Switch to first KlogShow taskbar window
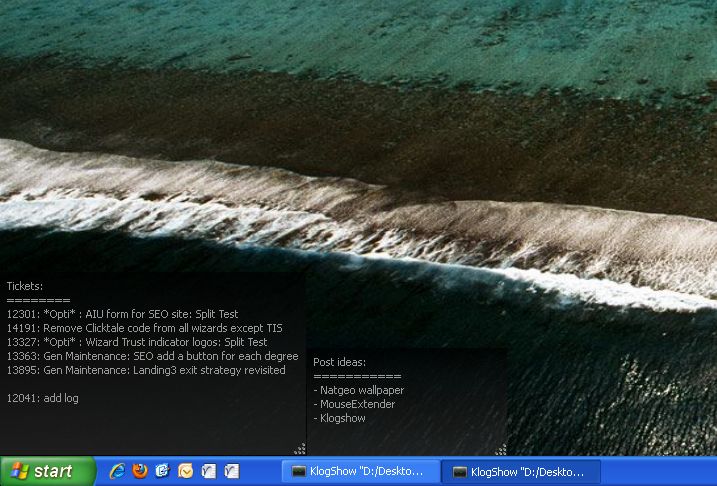 [x=361, y=472]
